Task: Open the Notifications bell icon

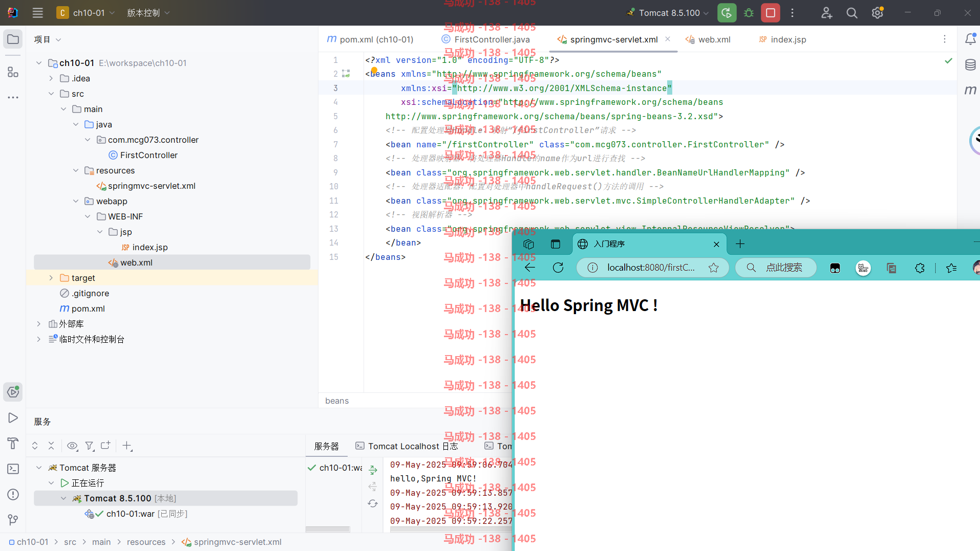Action: click(x=970, y=39)
